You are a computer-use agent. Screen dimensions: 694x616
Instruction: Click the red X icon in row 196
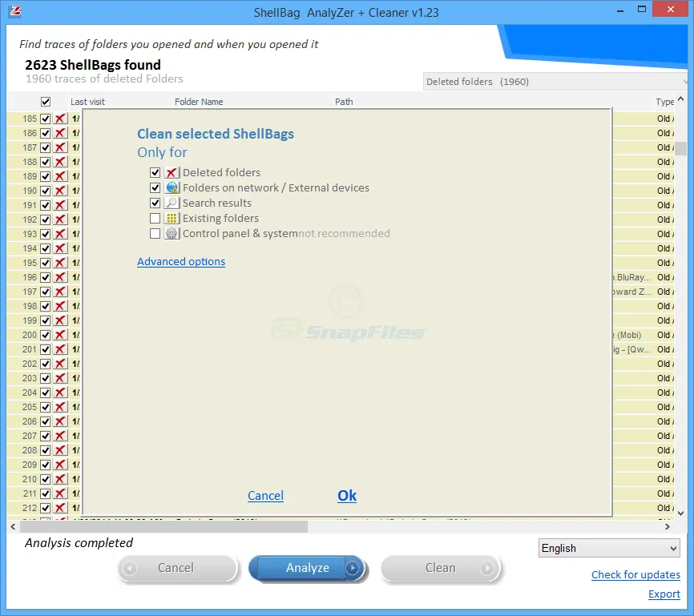click(x=60, y=277)
